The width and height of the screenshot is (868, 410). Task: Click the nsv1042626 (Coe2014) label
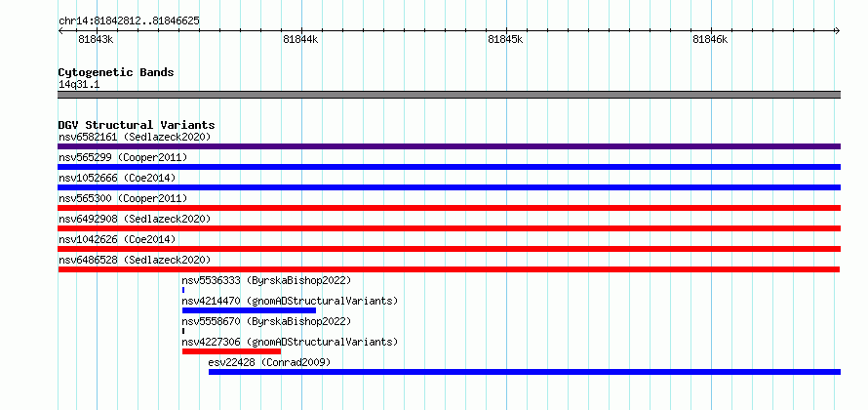[117, 239]
